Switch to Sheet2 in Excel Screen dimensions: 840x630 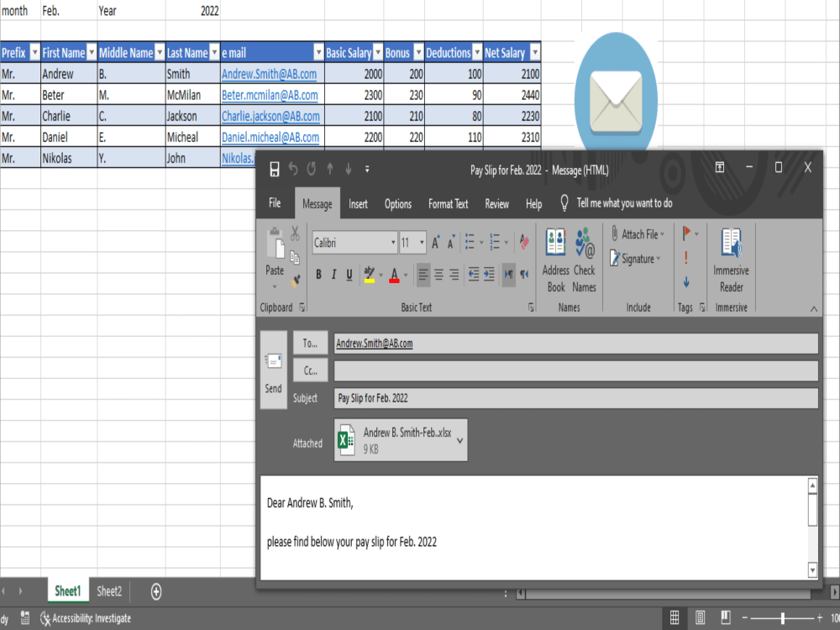(109, 591)
